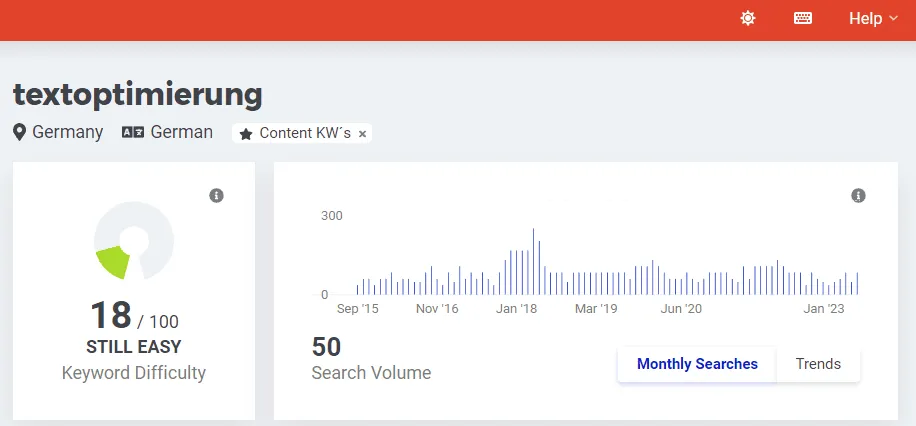Click the 50 search volume value
This screenshot has height=426, width=916.
point(326,347)
